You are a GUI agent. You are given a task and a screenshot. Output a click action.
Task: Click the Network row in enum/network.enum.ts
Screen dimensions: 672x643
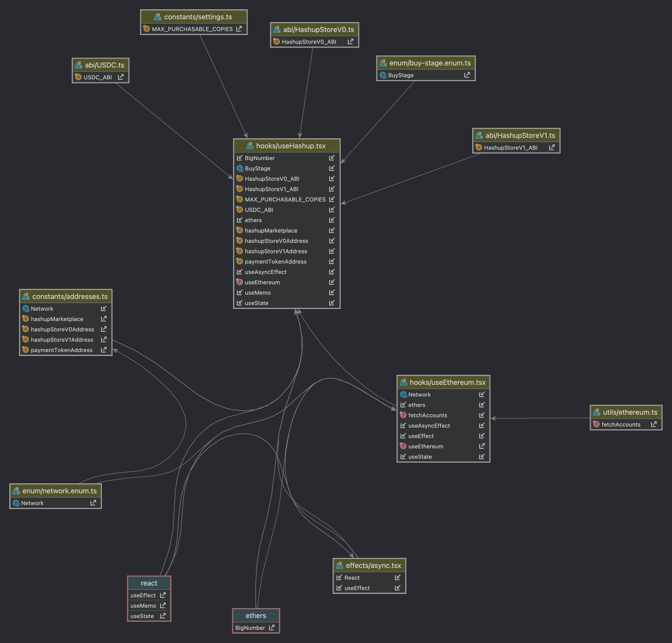[x=32, y=503]
